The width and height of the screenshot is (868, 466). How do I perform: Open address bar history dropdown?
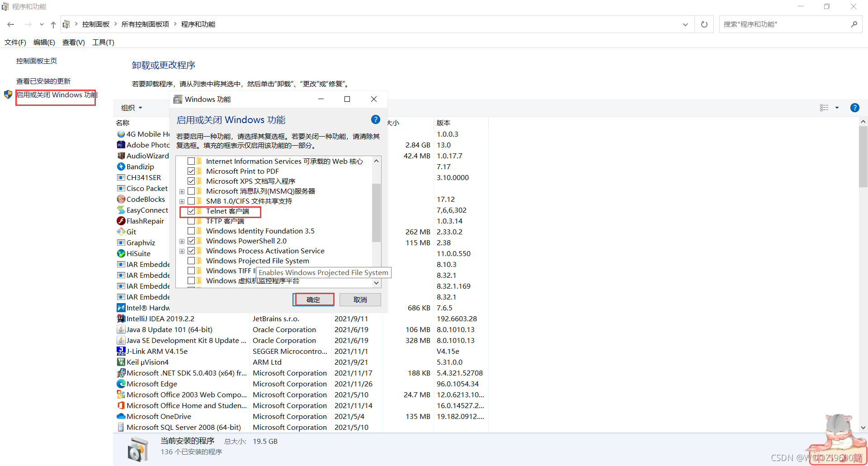685,24
